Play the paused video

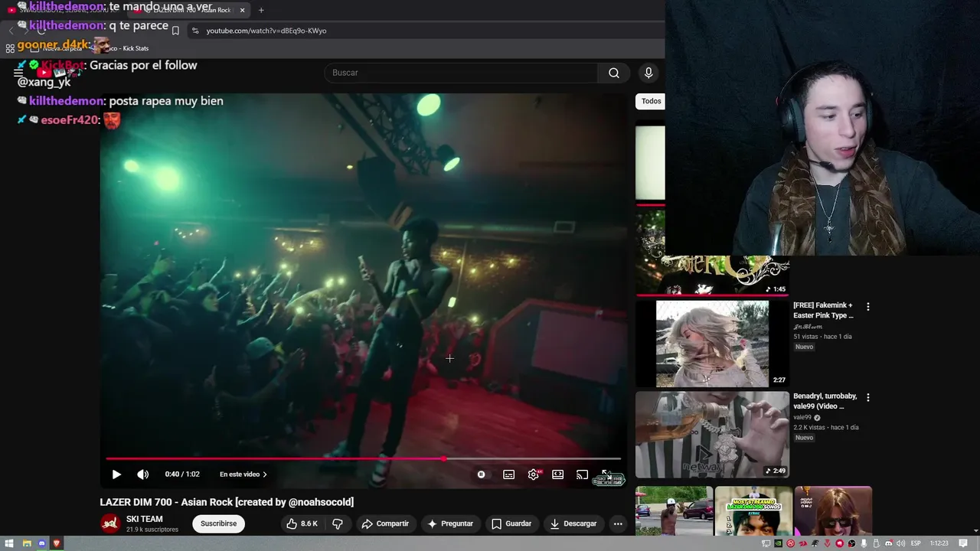click(116, 474)
